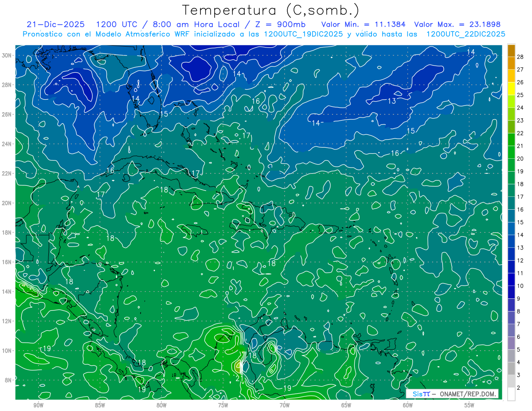Click the longitude axis label "65W"
The height and width of the screenshot is (411, 532).
346,405
